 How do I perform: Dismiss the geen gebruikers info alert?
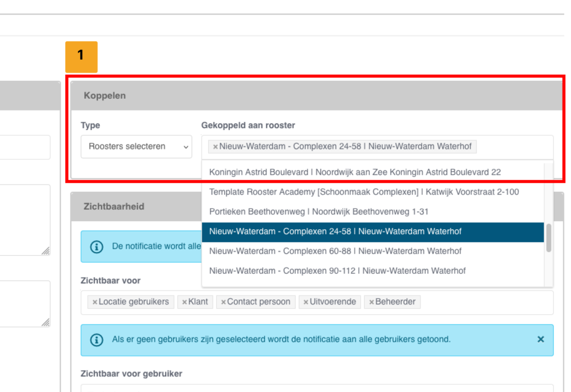[x=540, y=339]
